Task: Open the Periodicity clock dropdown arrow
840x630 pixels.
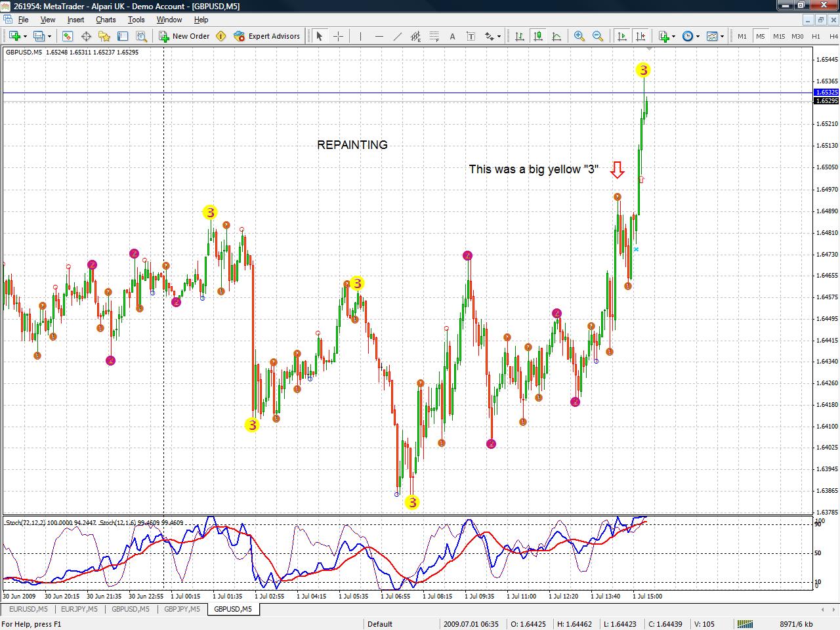Action: coord(698,36)
